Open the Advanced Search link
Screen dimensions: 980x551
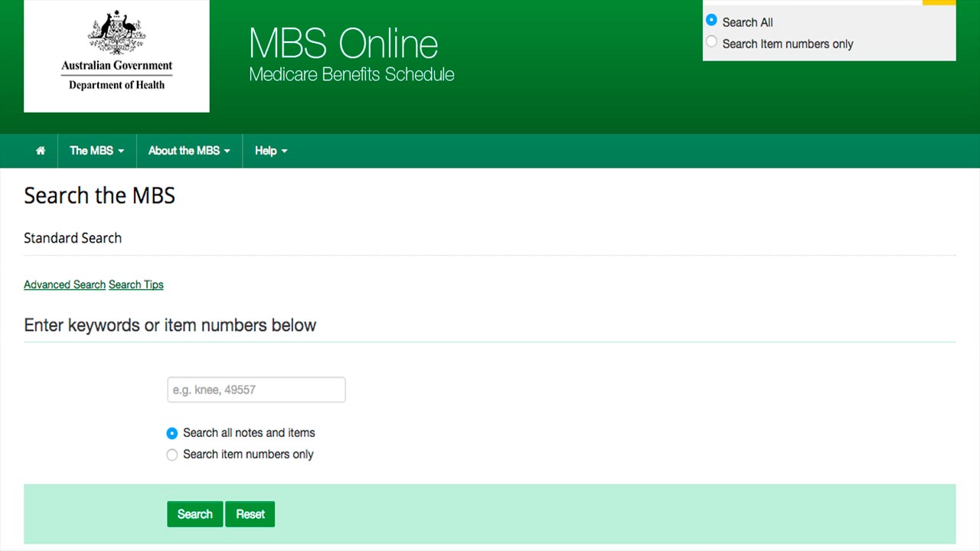click(x=64, y=285)
